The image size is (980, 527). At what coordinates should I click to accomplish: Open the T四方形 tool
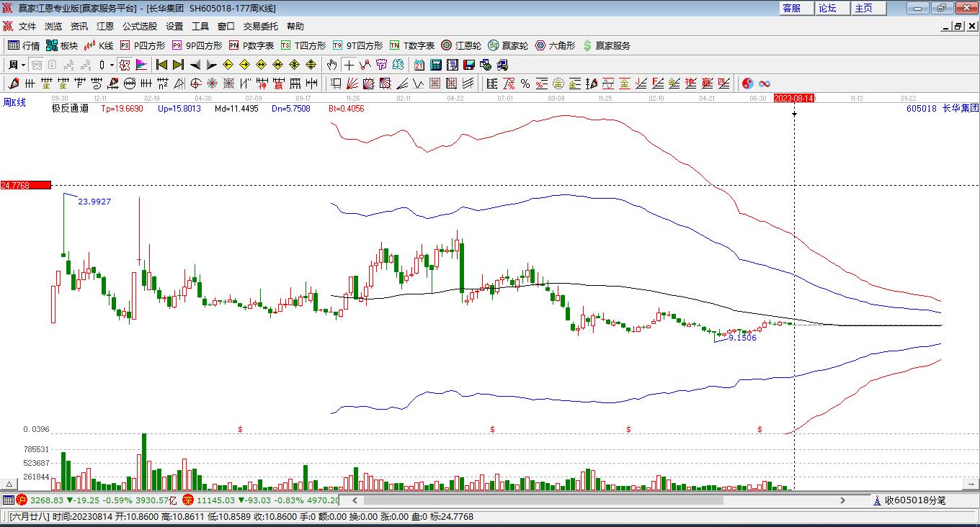pos(303,45)
